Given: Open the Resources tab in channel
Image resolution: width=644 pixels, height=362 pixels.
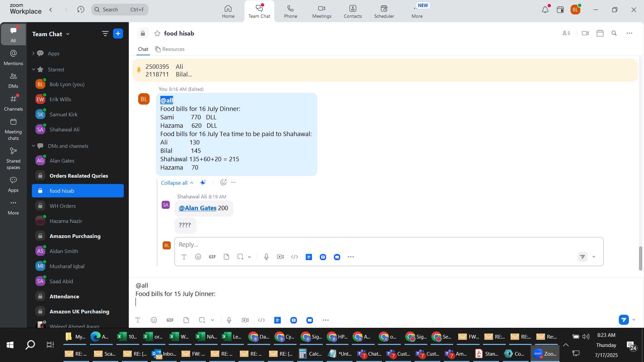Looking at the screenshot, I should [170, 49].
